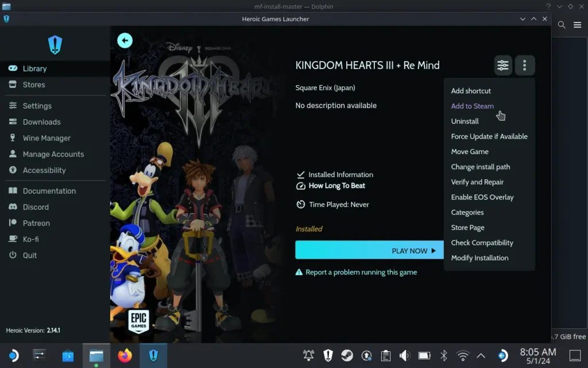This screenshot has height=368, width=588.
Task: Click the three-dot more options button
Action: pyautogui.click(x=524, y=66)
